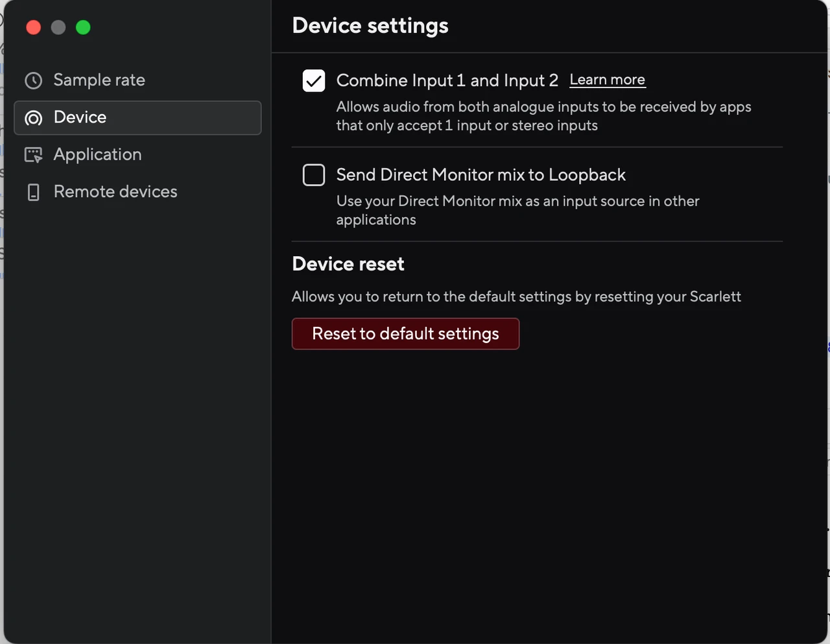Click the text about resetting your Scarlett
Viewport: 830px width, 644px height.
tap(516, 296)
